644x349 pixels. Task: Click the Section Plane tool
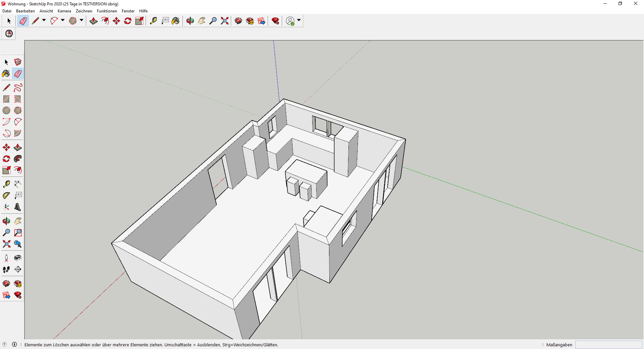18,269
